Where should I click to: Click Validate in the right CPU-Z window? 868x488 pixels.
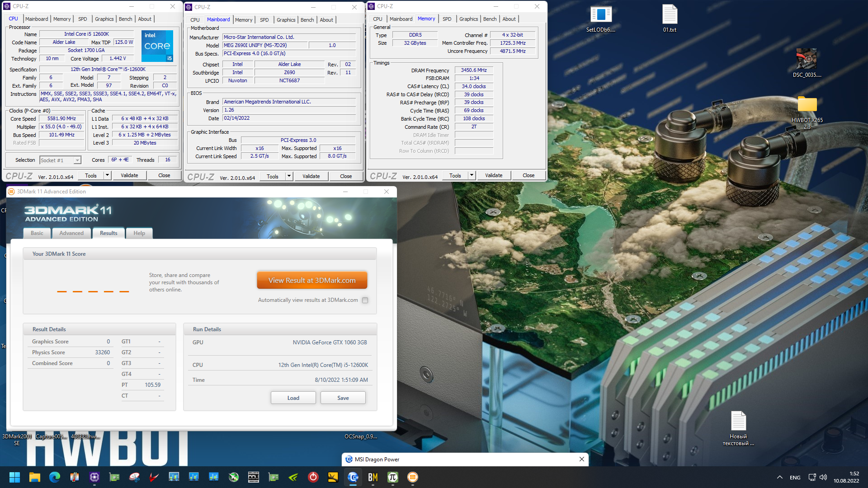coord(494,175)
